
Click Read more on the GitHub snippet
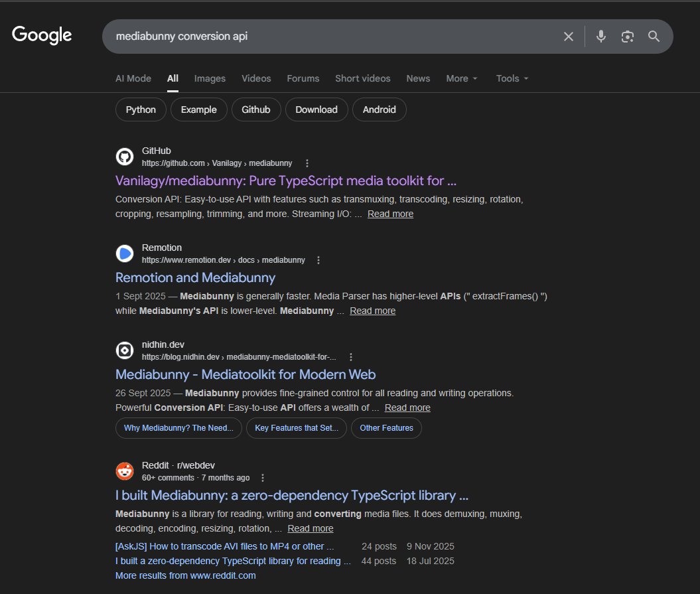point(390,214)
